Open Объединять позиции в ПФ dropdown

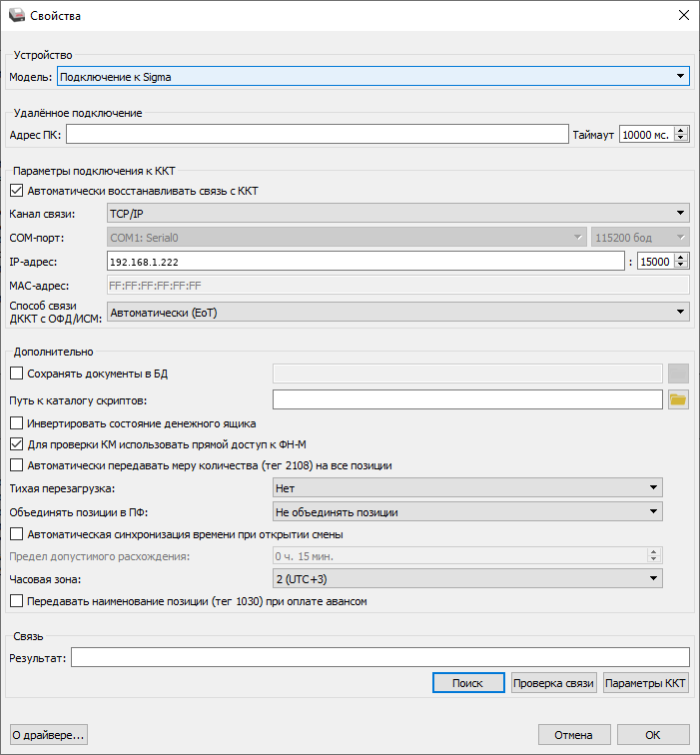click(467, 512)
